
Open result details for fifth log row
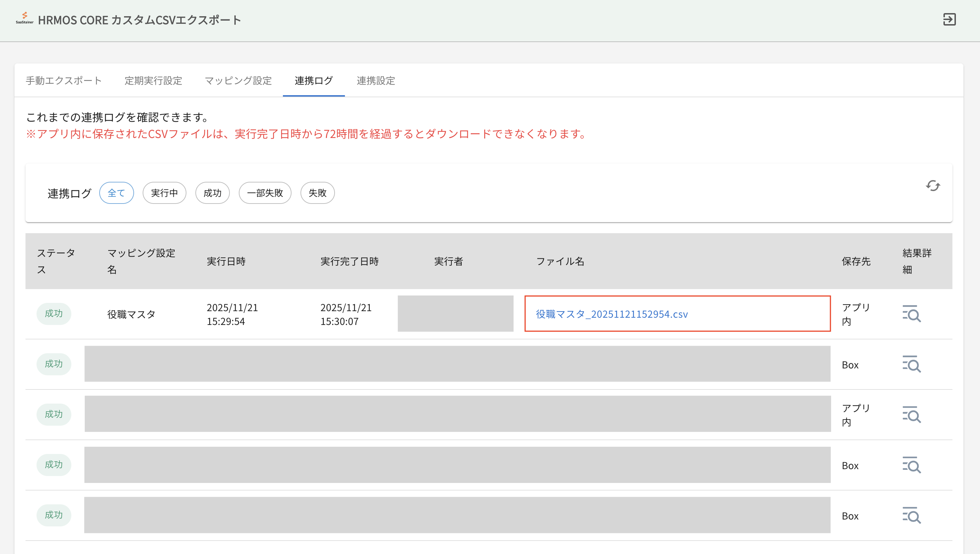[x=911, y=515]
